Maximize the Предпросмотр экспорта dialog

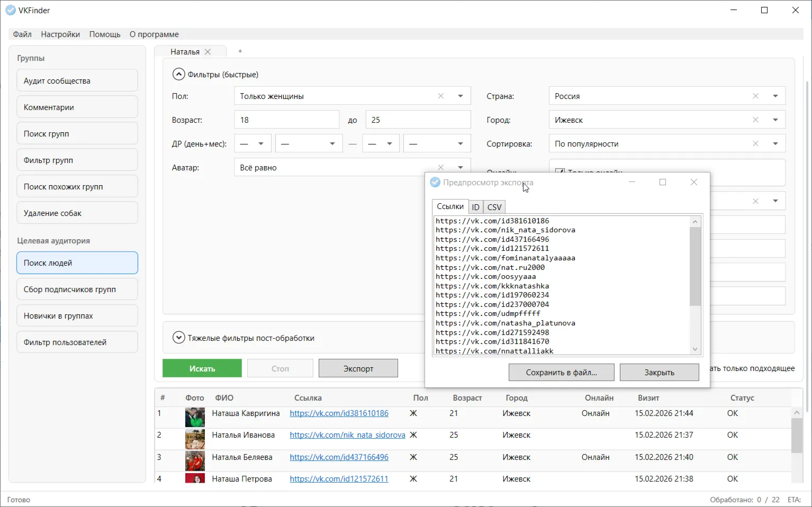pos(662,182)
